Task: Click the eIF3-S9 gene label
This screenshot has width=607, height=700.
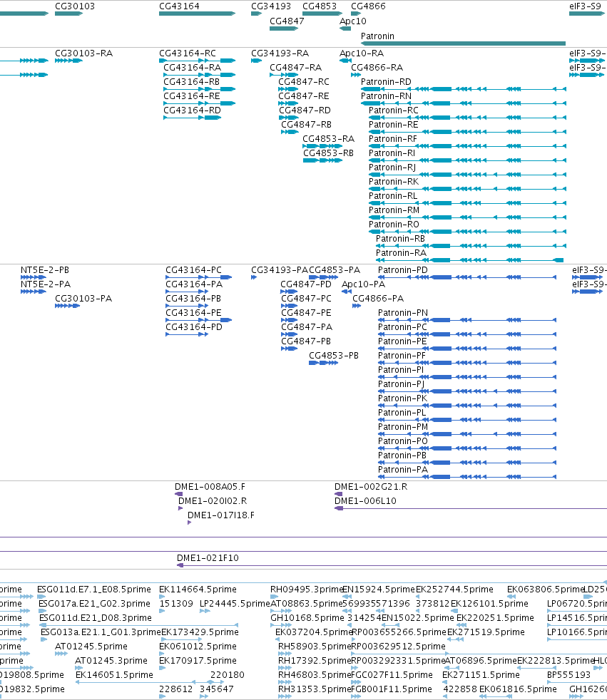Action: [585, 6]
